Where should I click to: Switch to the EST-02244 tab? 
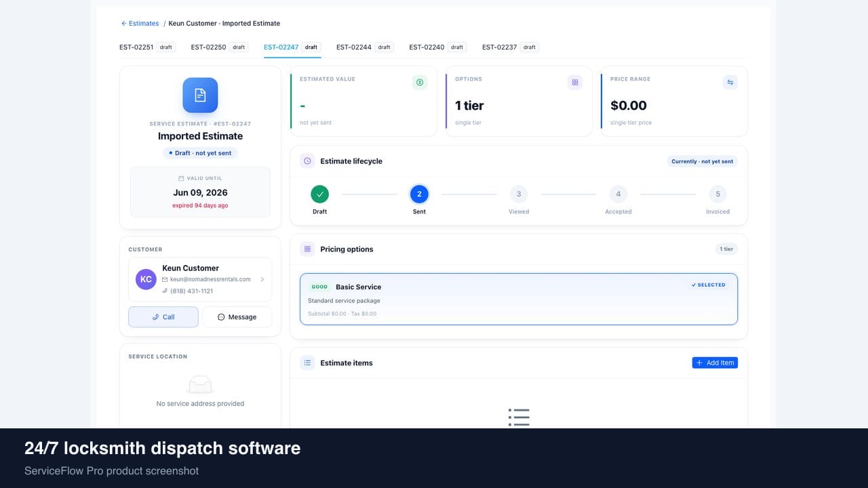tap(365, 47)
